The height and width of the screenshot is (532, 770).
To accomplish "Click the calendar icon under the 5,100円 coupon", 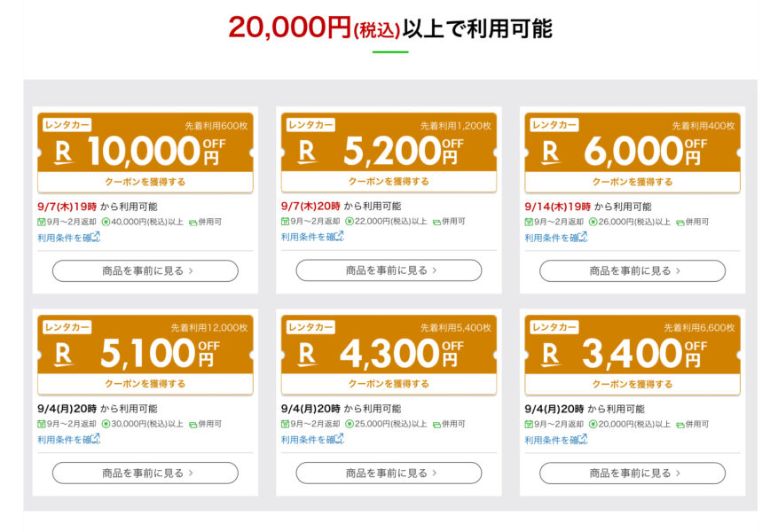I will tap(41, 424).
